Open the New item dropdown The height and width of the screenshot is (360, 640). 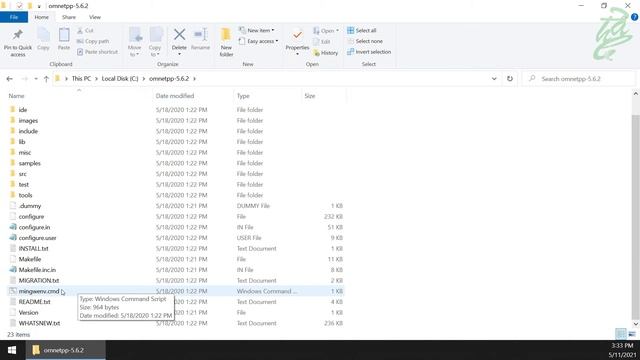tap(256, 31)
